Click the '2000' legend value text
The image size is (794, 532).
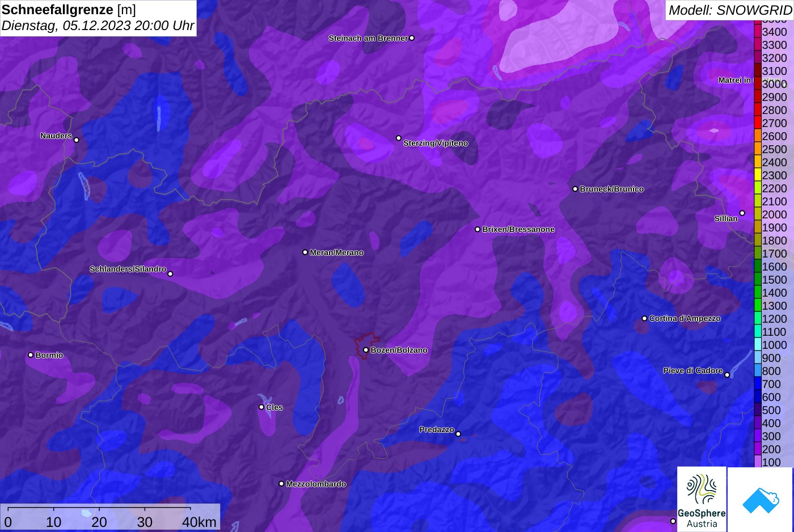pos(775,214)
